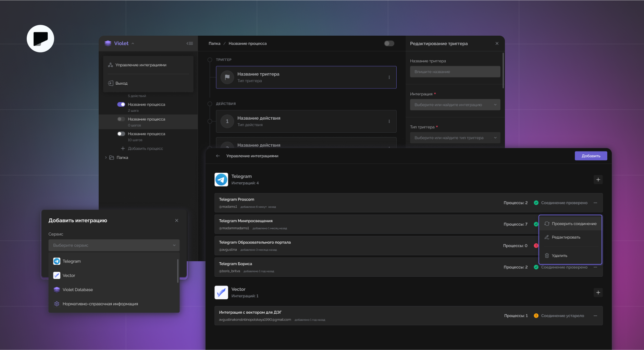Image resolution: width=644 pixels, height=350 pixels.
Task: Choose Удалить in context menu
Action: pyautogui.click(x=570, y=256)
